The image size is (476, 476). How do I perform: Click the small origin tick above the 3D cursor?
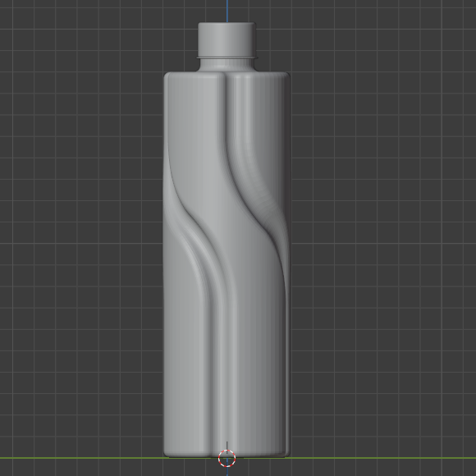(x=227, y=446)
